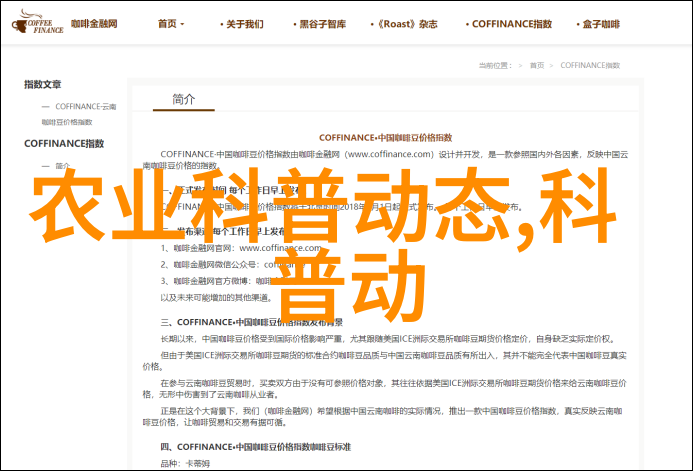The width and height of the screenshot is (694, 472).
Task: Go to 首页 in the breadcrumb
Action: 537,66
